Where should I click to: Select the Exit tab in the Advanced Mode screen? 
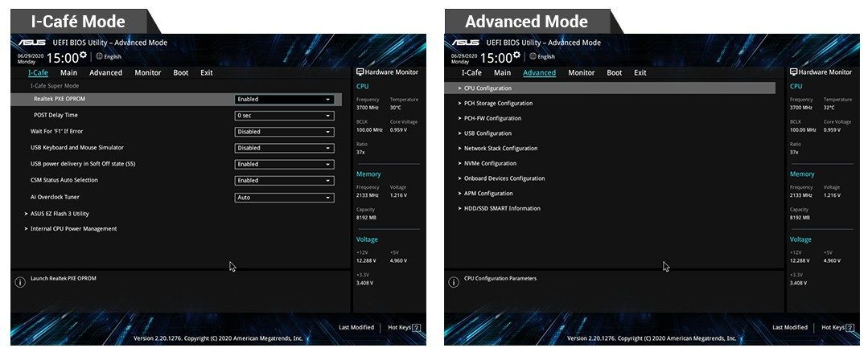(640, 72)
